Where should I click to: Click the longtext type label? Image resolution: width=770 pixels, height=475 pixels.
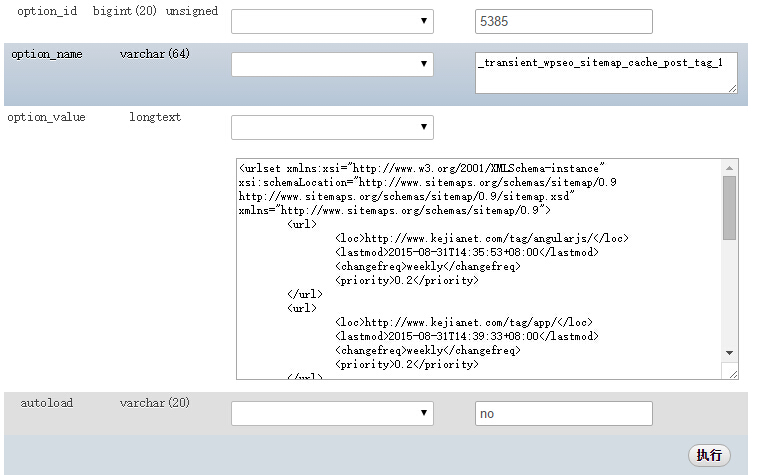[155, 117]
